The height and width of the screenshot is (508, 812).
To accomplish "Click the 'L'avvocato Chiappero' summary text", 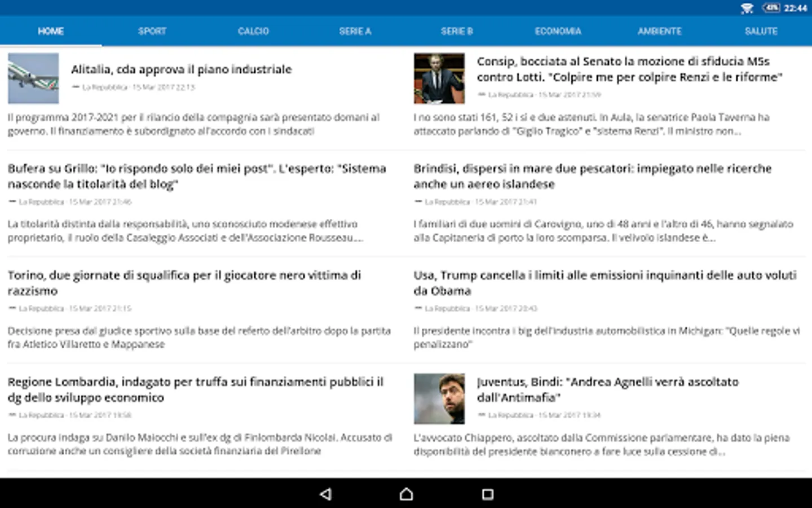I will [x=602, y=444].
